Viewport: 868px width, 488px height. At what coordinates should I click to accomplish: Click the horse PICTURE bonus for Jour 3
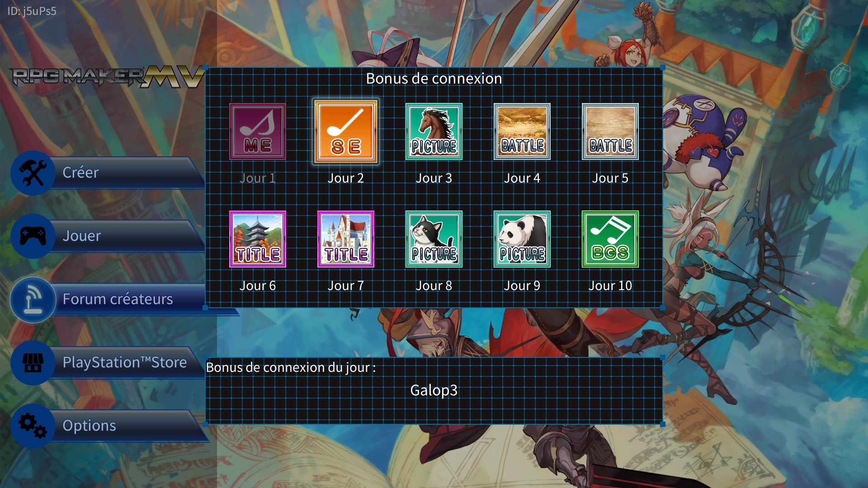click(x=434, y=131)
